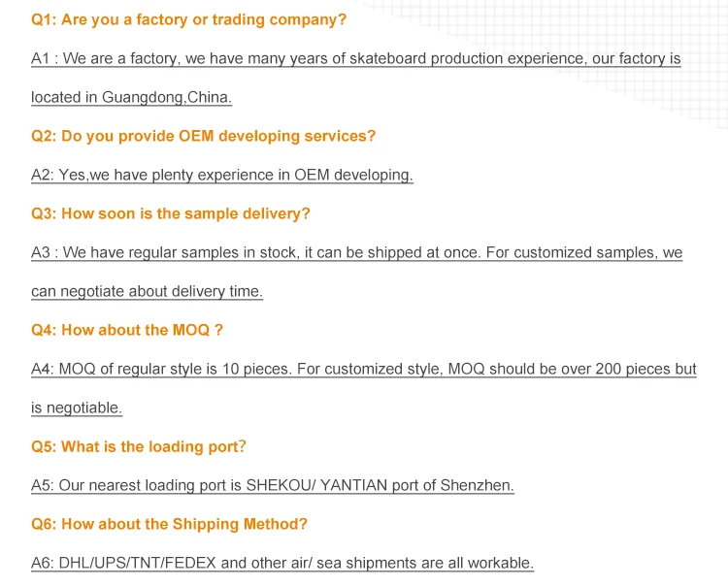Click the underlined 'can negotiate about delivery time.' line
Viewport: 728px width, 587px height.
(147, 291)
